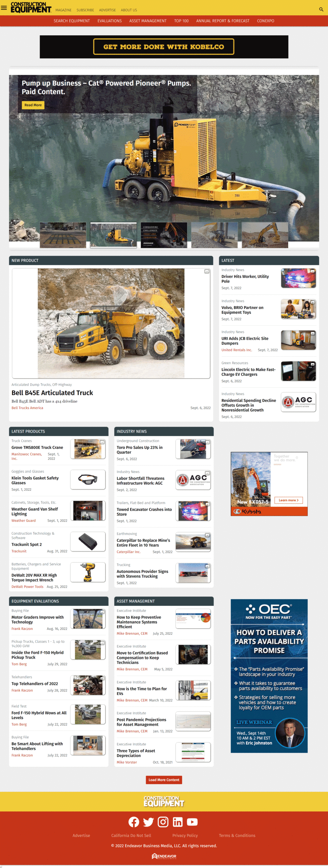Open the OEC Parts Availability Promise webinar ad

269,676
